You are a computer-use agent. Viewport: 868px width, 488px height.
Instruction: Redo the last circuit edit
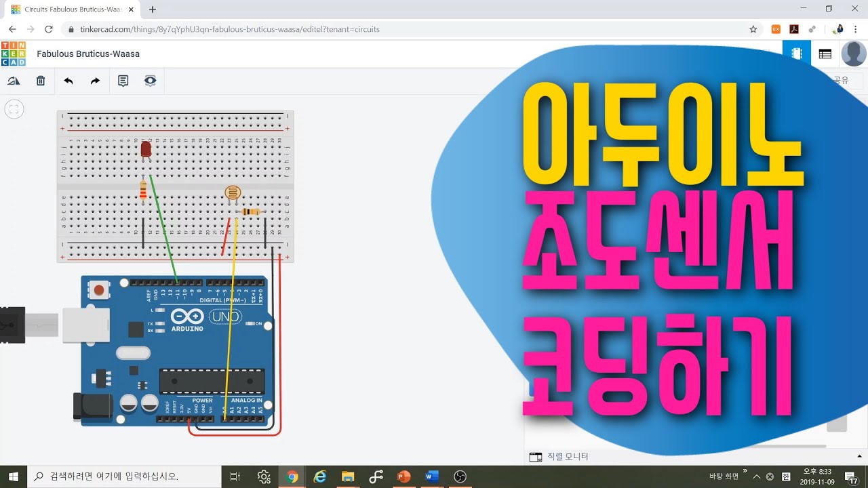(x=95, y=81)
